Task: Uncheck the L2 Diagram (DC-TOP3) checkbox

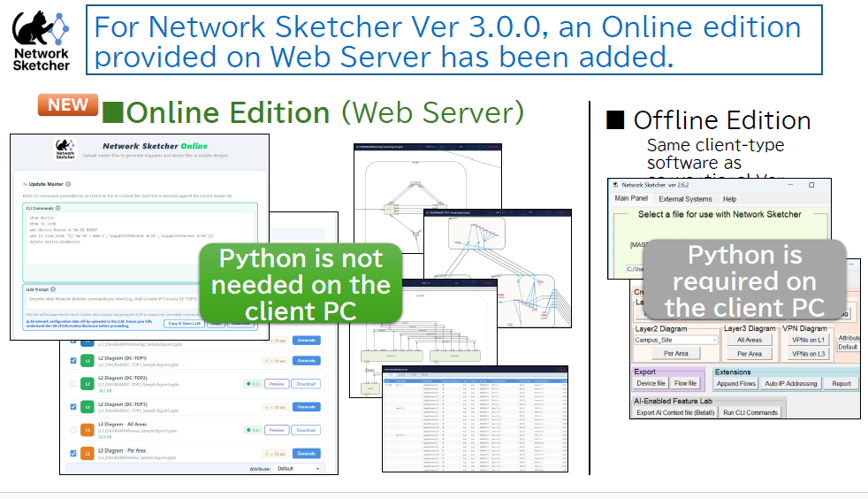Action: click(x=73, y=406)
